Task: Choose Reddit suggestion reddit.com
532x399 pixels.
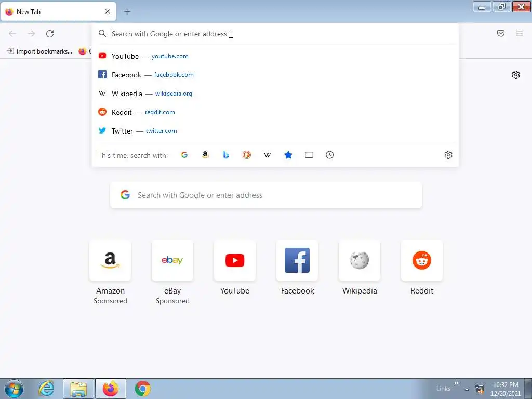Action: [x=275, y=112]
